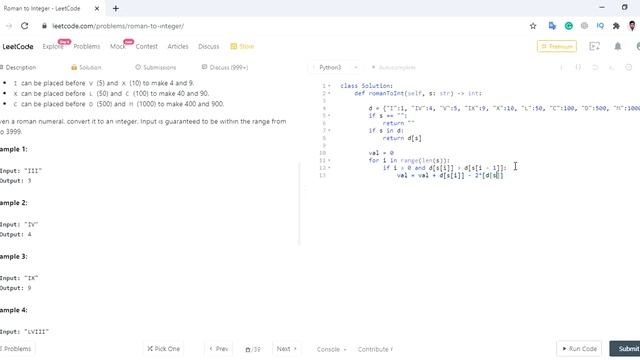Viewport: 640px width, 360px height.
Task: Open a new browser tab
Action: [116, 8]
